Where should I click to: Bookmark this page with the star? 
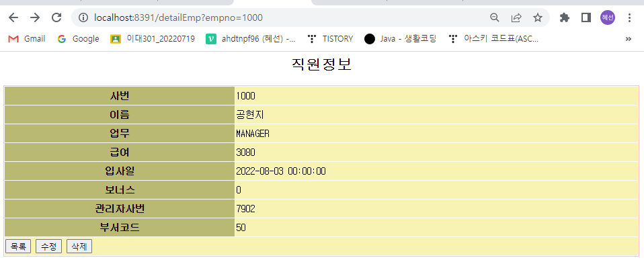click(x=538, y=17)
